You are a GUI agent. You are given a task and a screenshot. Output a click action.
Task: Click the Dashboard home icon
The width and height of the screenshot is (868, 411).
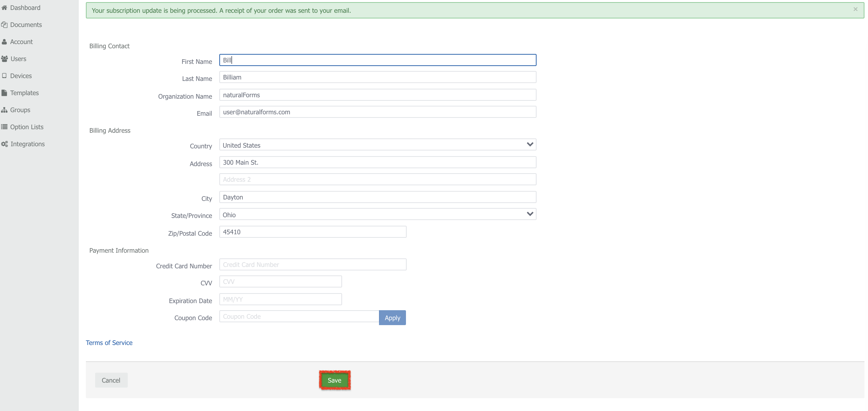pos(4,8)
